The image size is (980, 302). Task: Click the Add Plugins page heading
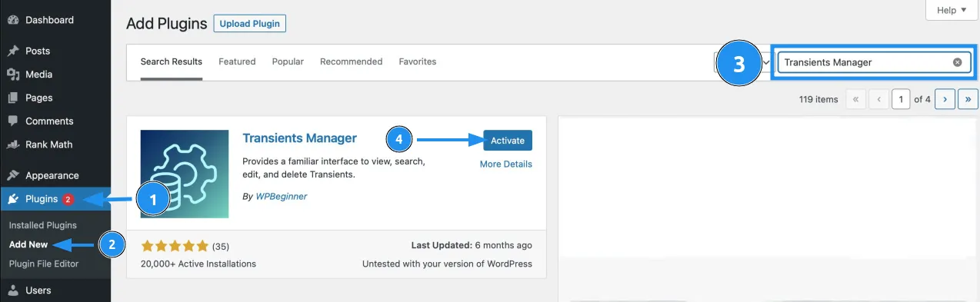click(166, 24)
